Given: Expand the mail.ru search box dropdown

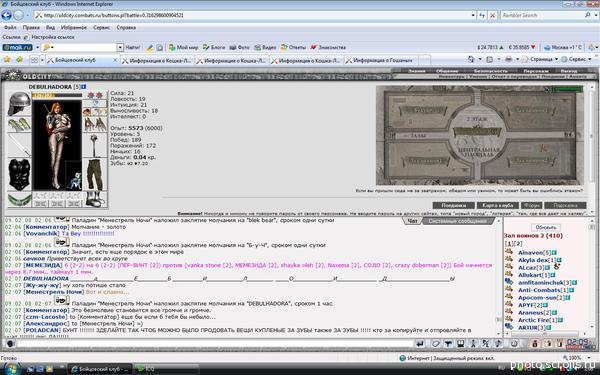Looking at the screenshot, I should 120,47.
